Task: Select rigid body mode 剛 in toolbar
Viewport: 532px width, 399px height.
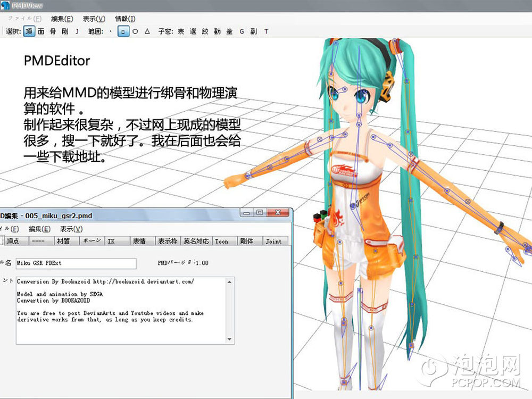Action: tap(65, 31)
